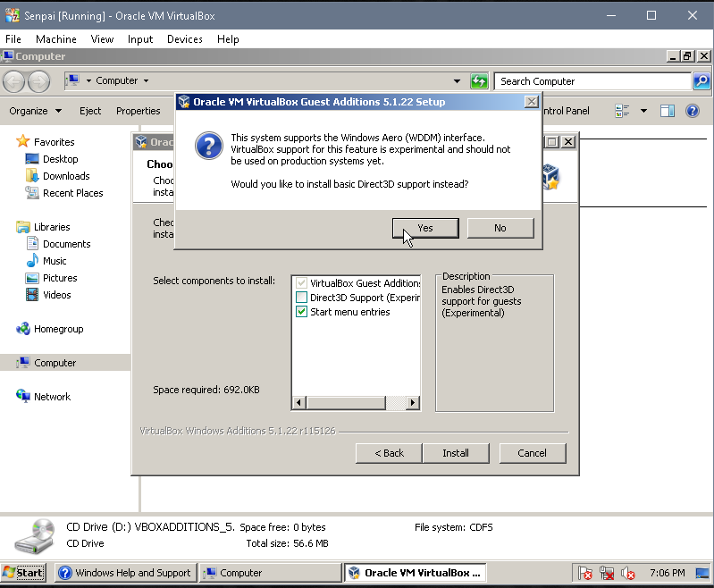Select Libraries in navigation pane
This screenshot has width=714, height=588.
43,227
